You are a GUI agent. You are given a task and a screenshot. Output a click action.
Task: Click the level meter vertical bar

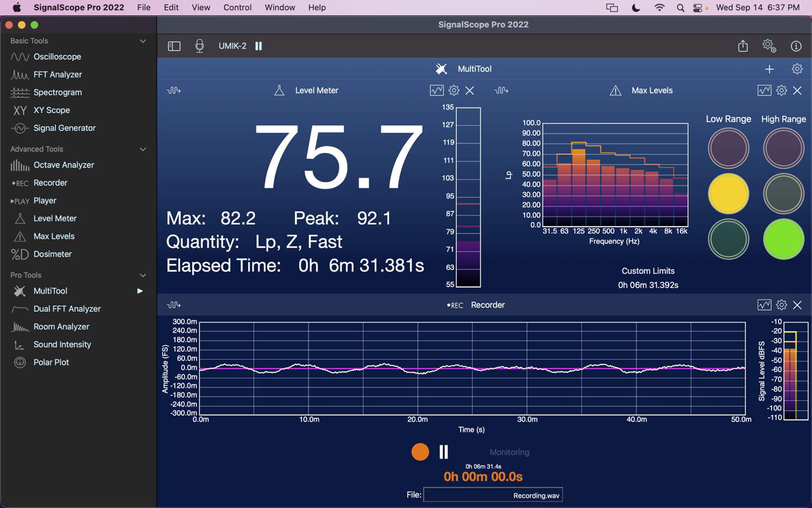[x=468, y=197]
